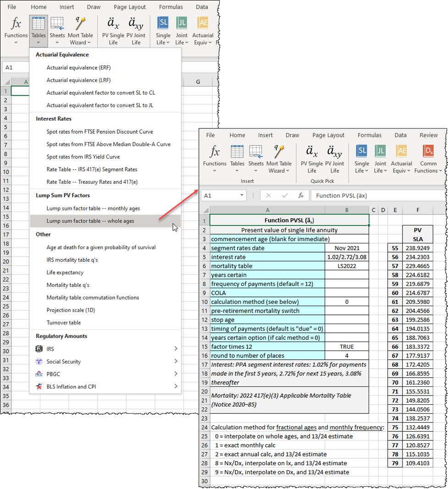
Task: Select Actuarial equivalence (LRF) menu item
Action: pos(106,80)
